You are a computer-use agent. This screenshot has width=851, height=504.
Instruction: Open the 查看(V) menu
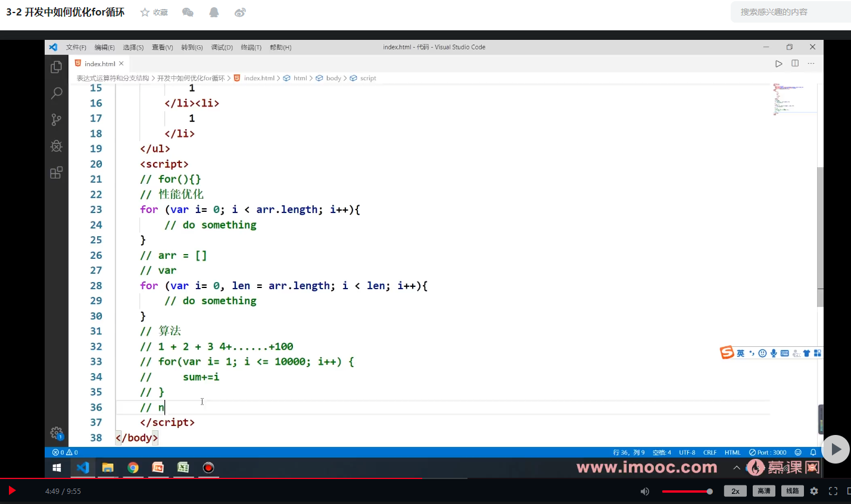tap(163, 47)
